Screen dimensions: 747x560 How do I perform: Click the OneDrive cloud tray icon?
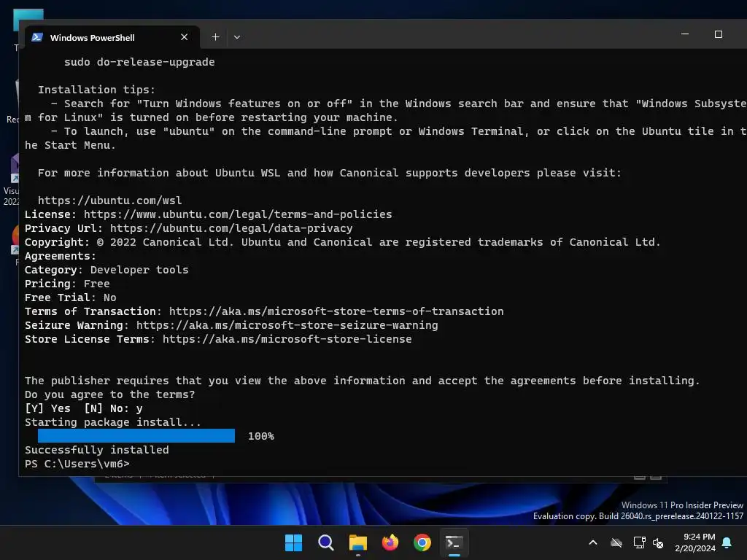coord(616,542)
